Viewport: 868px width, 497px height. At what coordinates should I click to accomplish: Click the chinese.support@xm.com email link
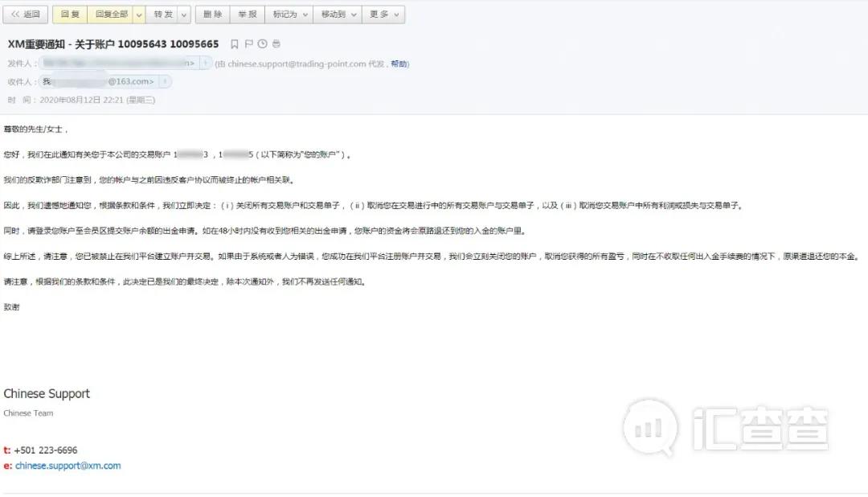point(68,466)
